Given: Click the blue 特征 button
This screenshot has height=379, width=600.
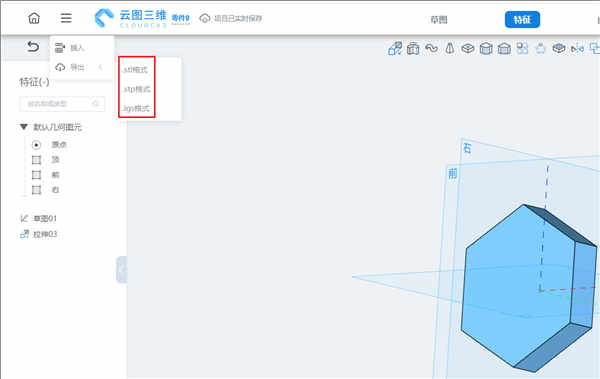Looking at the screenshot, I should click(522, 20).
